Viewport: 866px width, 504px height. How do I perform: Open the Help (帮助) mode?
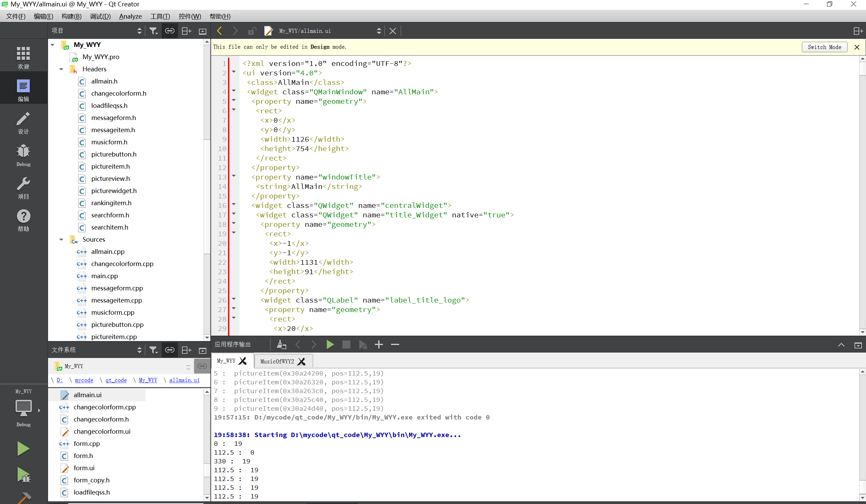(x=23, y=220)
